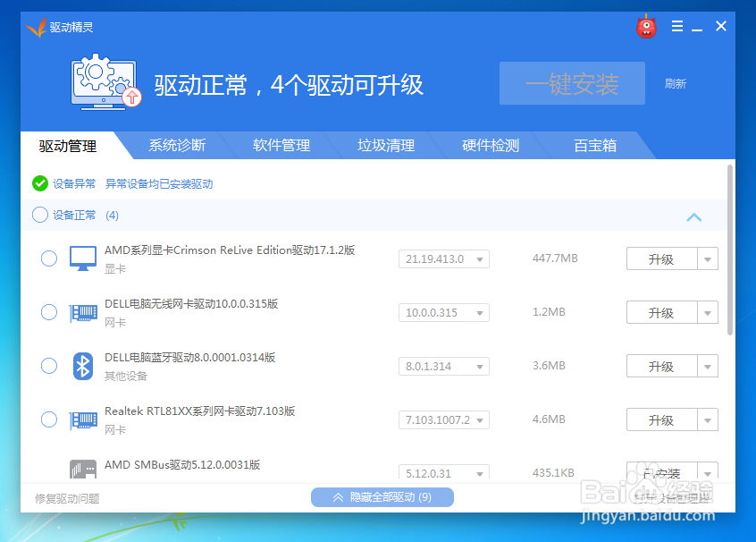Click the AMD SMBus device icon

coord(83,470)
